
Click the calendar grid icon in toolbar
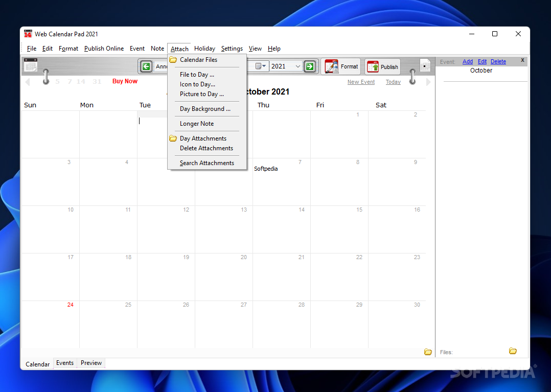coord(31,65)
